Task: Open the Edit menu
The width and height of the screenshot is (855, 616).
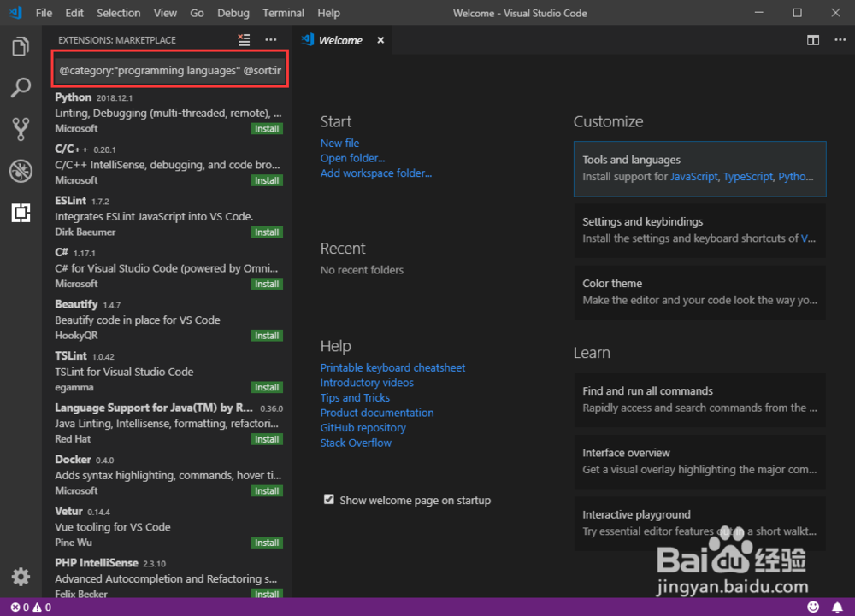Action: point(74,13)
